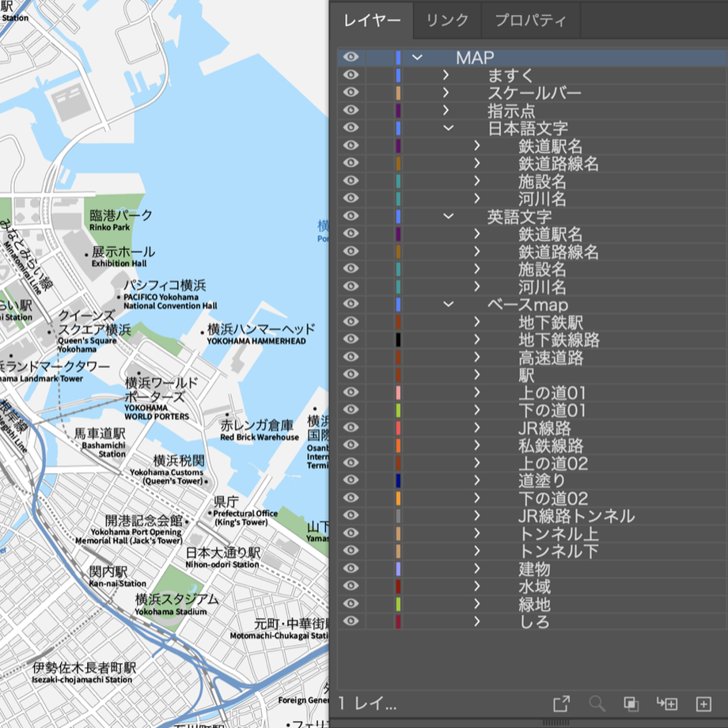Screen dimensions: 728x728
Task: Click the Create New Layer icon
Action: 703,703
